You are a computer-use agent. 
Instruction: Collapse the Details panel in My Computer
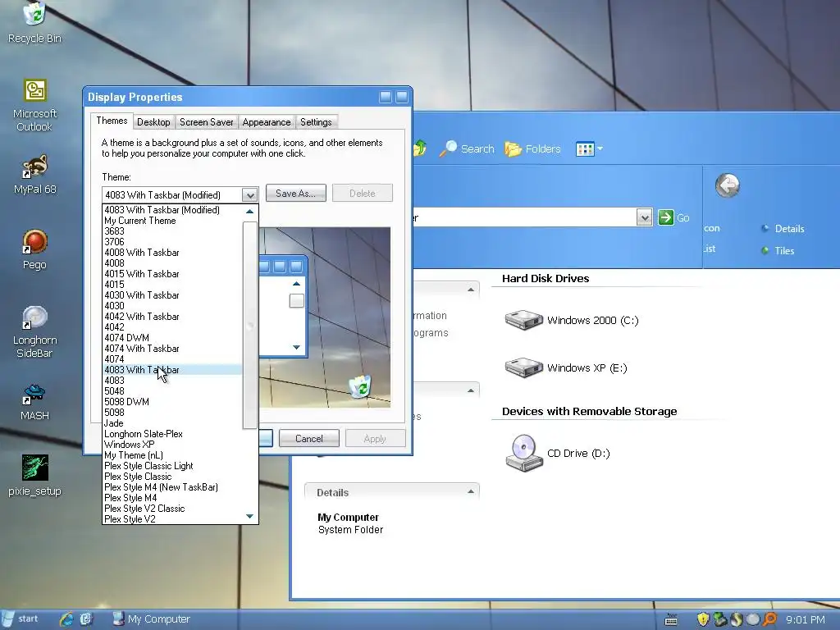coord(470,492)
